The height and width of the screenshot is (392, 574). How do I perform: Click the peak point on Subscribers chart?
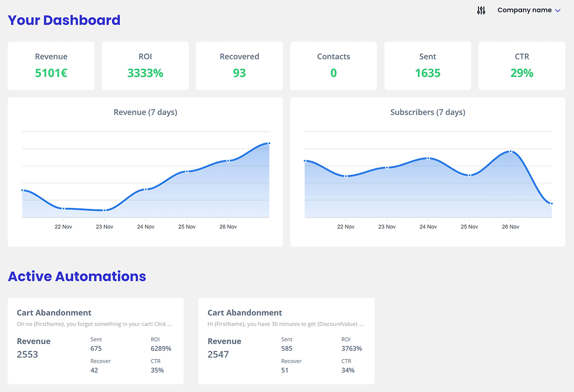click(511, 151)
